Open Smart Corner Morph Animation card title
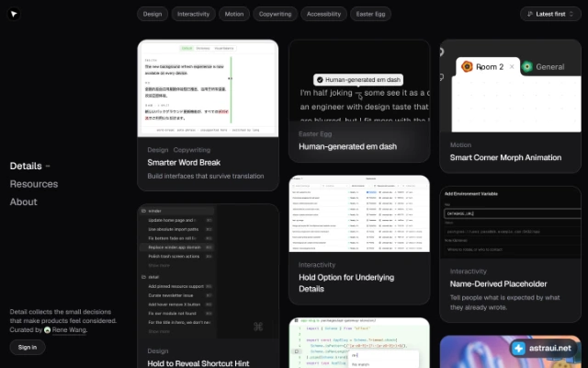Viewport: 588px width, 368px height. point(505,157)
